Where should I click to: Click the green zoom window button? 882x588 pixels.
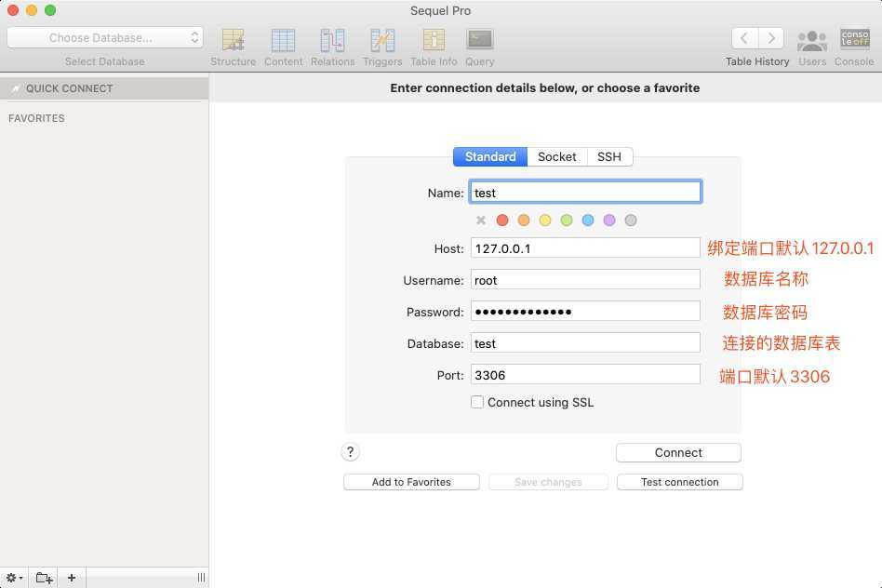pyautogui.click(x=50, y=10)
